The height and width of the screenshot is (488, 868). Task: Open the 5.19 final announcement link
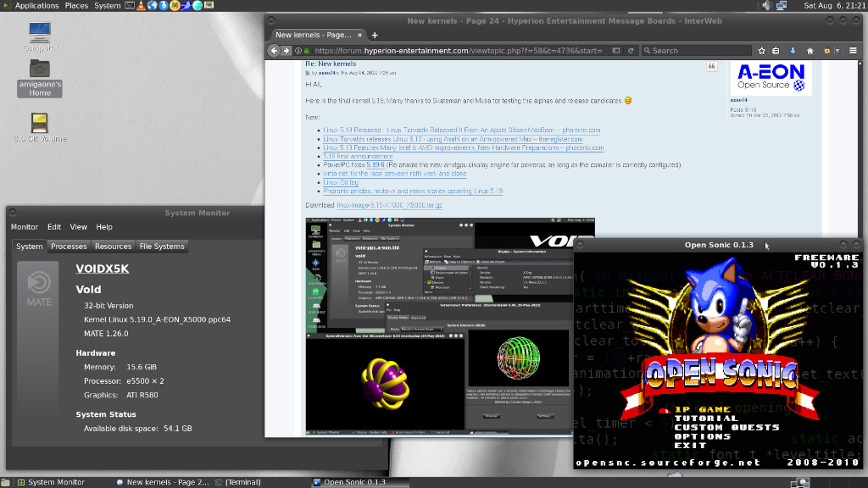(358, 157)
